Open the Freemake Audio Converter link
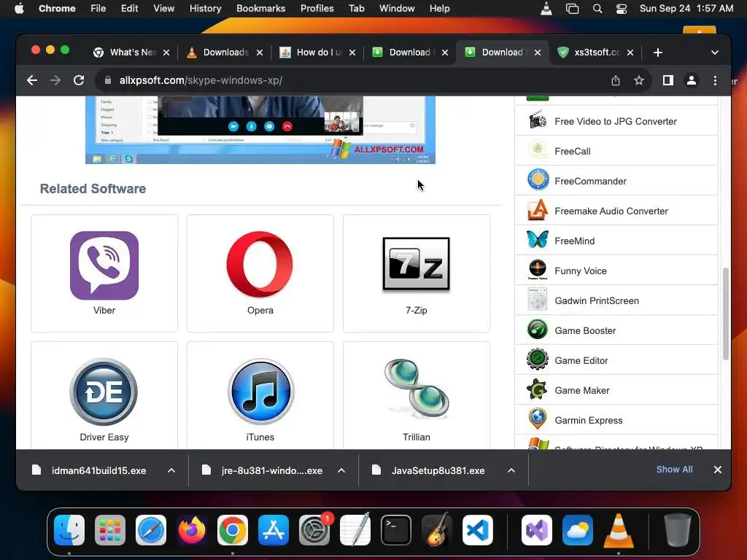Viewport: 747px width, 560px height. 611,211
